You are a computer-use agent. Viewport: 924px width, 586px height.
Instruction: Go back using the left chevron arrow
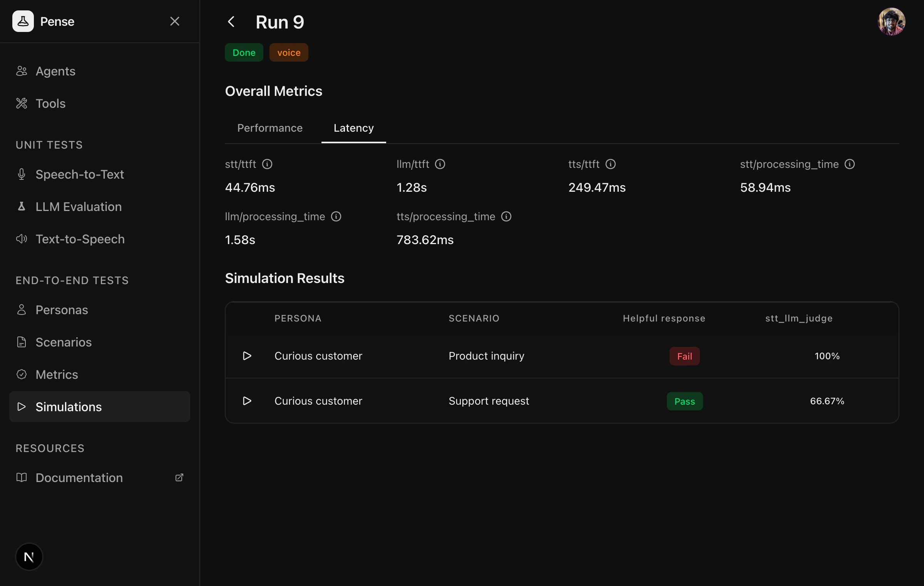pos(231,22)
